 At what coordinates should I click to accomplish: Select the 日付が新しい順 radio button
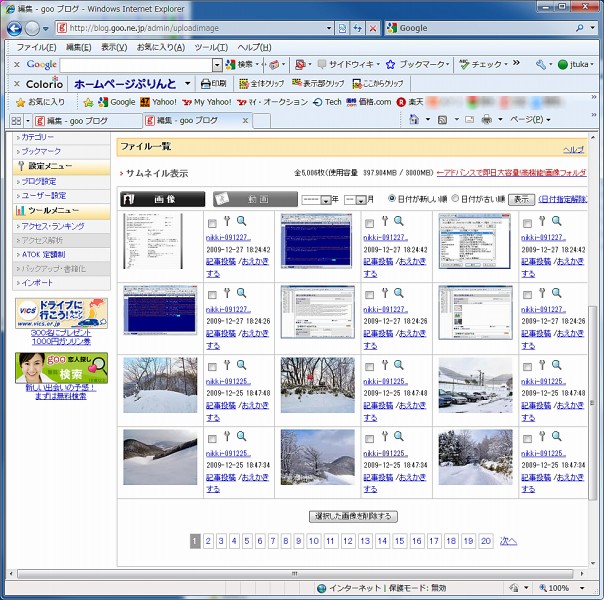coord(392,199)
